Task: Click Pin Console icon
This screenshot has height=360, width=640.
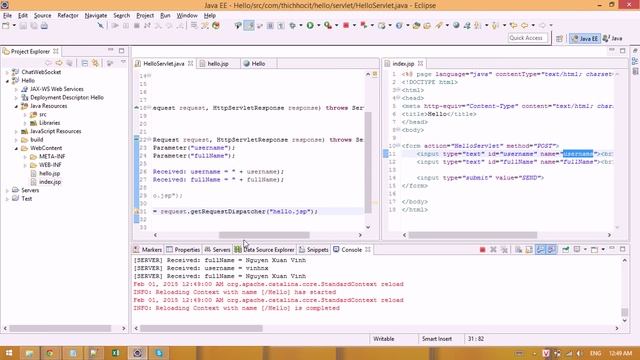Action: 565,249
